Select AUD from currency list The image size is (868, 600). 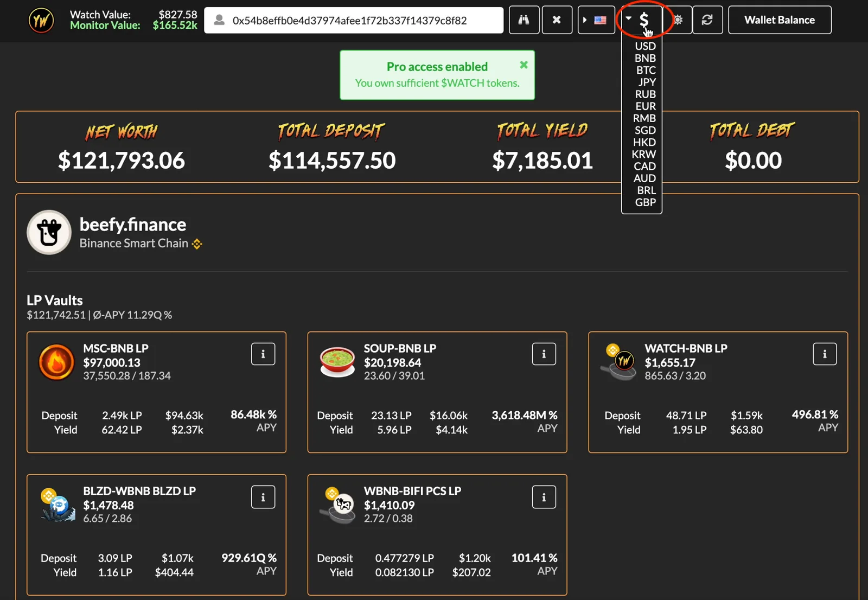(644, 178)
